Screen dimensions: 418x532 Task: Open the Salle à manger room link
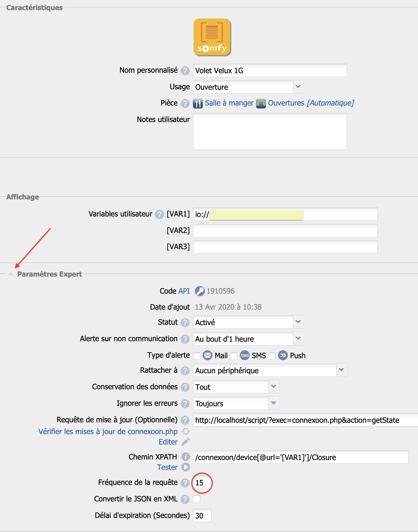(229, 103)
